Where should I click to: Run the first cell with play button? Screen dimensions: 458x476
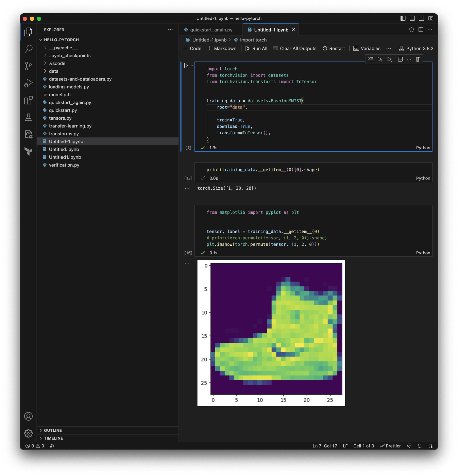(186, 66)
